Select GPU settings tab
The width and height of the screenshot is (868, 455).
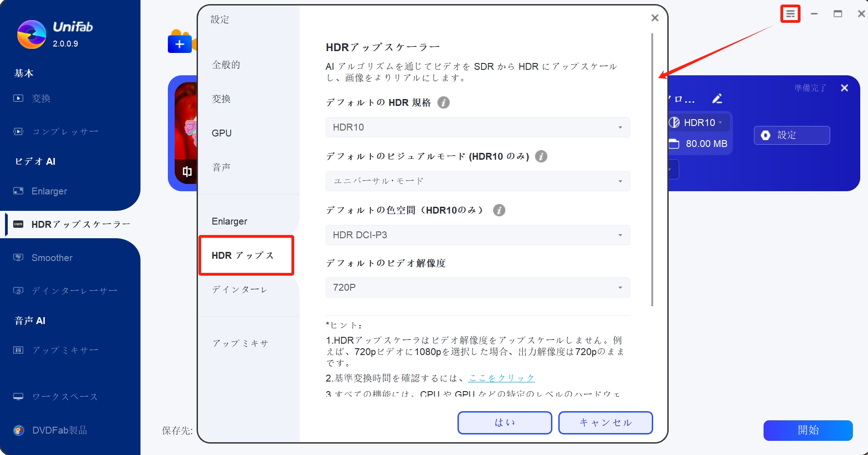point(222,133)
